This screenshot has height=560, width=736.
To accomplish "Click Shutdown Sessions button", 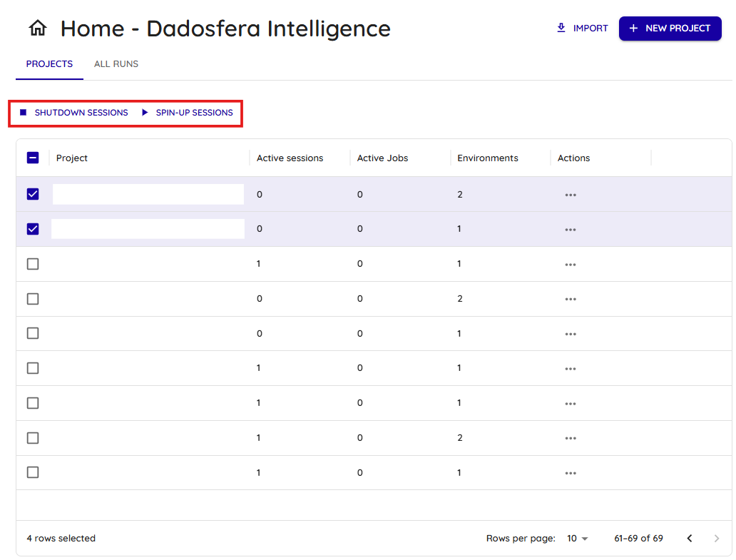I will [x=74, y=113].
